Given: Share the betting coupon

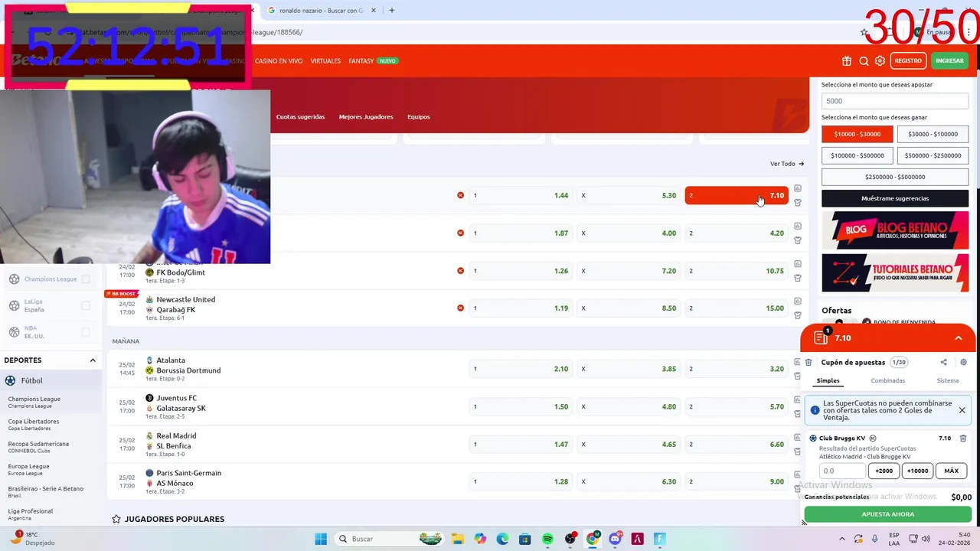Looking at the screenshot, I should 943,363.
